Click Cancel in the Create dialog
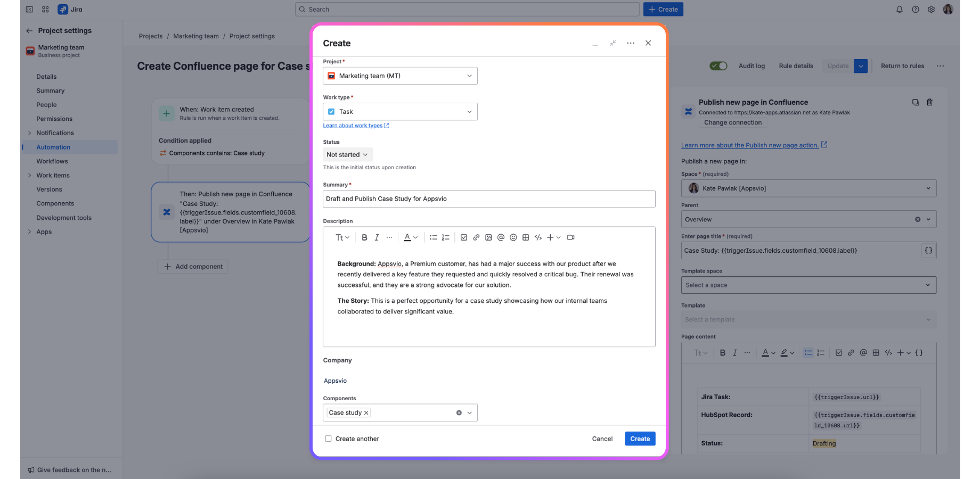The height and width of the screenshot is (479, 980). point(602,439)
